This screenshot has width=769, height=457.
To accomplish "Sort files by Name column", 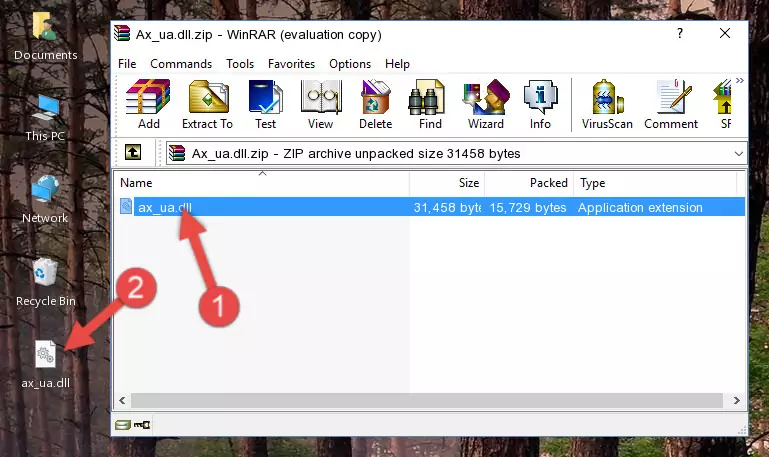I will [262, 183].
